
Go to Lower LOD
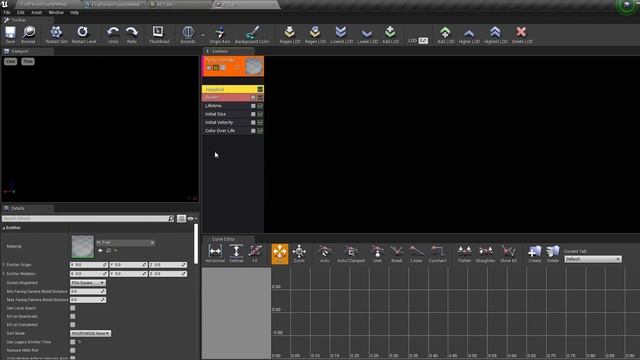367,35
